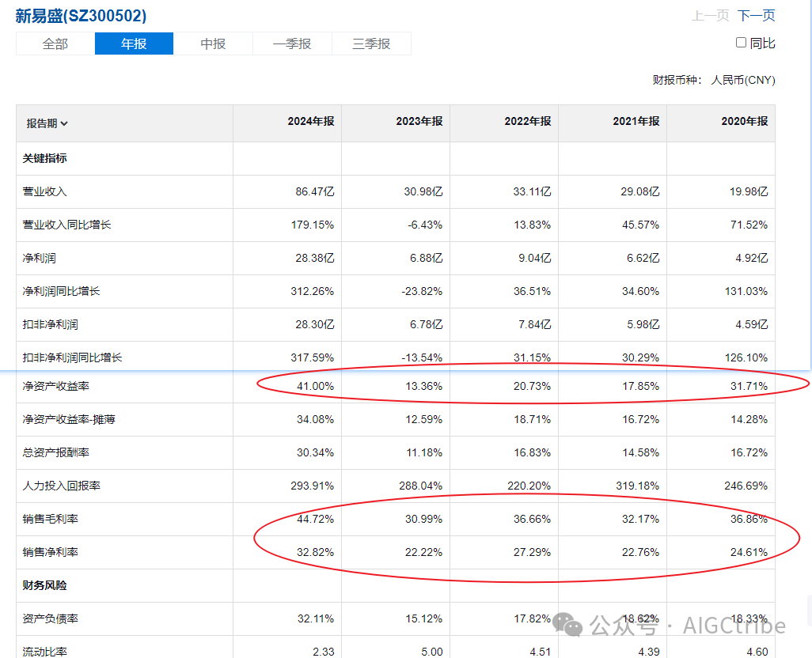
Task: Select the 扣非净利润同比增长 row label
Action: pos(73,357)
